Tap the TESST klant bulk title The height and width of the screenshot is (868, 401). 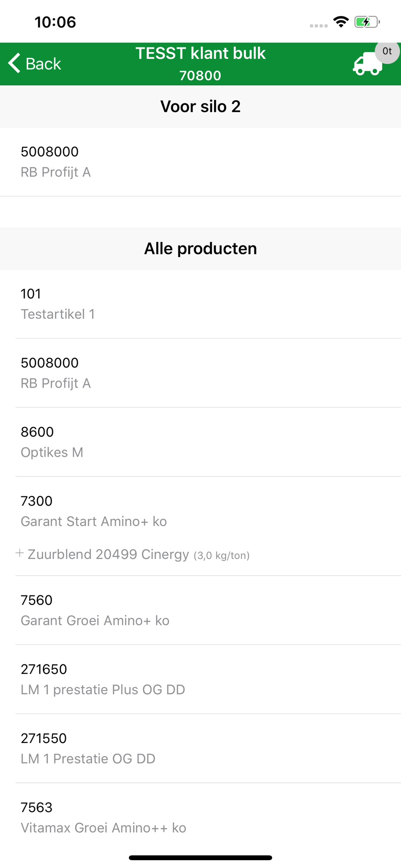coord(200,53)
